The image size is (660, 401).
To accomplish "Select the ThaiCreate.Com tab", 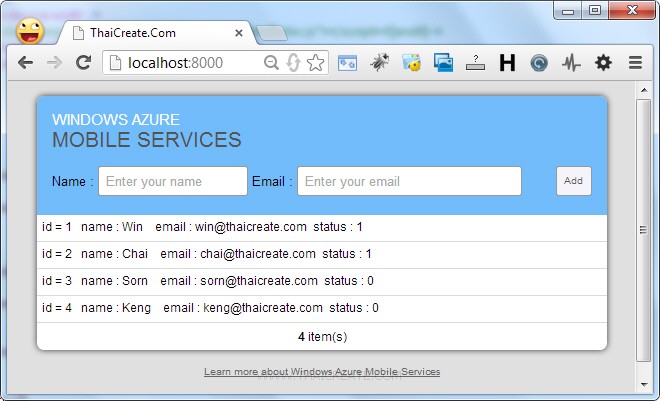I will [157, 33].
